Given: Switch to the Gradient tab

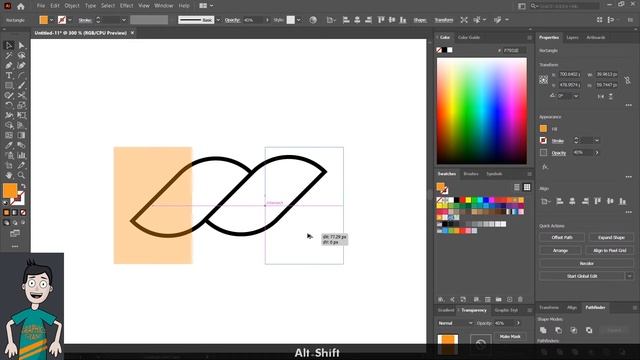Looking at the screenshot, I should coord(446,310).
